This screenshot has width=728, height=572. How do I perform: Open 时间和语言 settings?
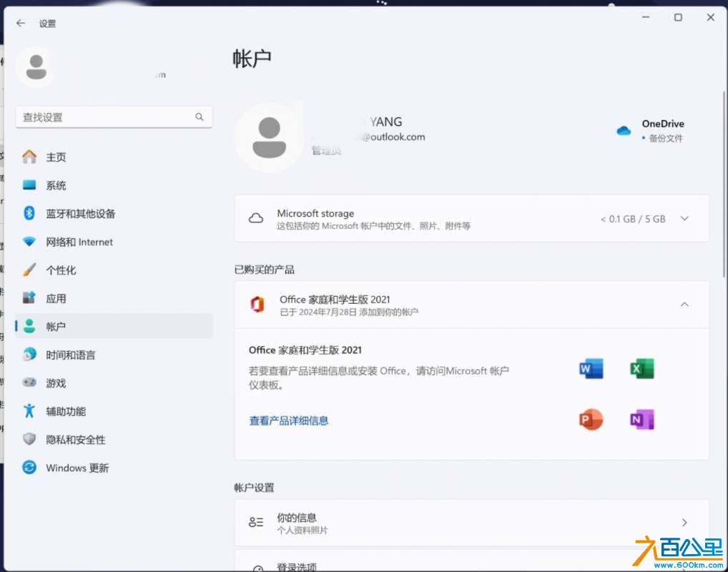click(114, 355)
